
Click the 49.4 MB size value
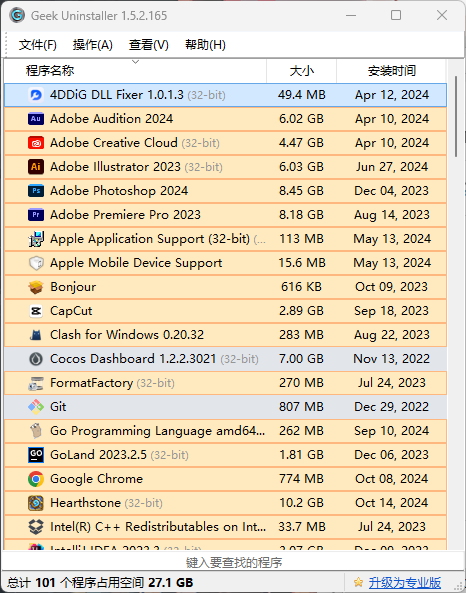(301, 95)
